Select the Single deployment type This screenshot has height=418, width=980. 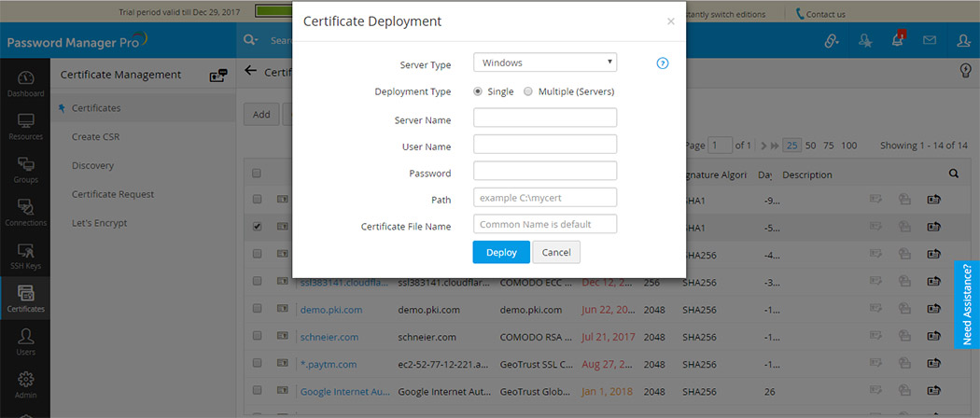478,91
